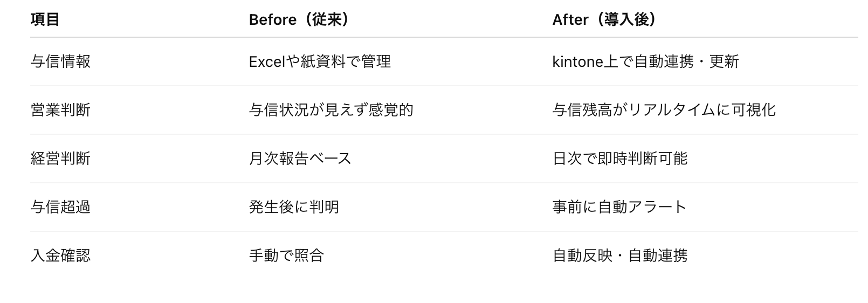
Task: Click the cell 'kintone上で自動連携・更新'
Action: 645,62
